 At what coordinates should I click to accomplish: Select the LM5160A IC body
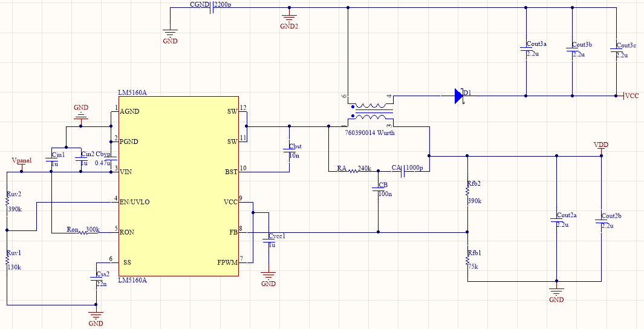pyautogui.click(x=178, y=186)
